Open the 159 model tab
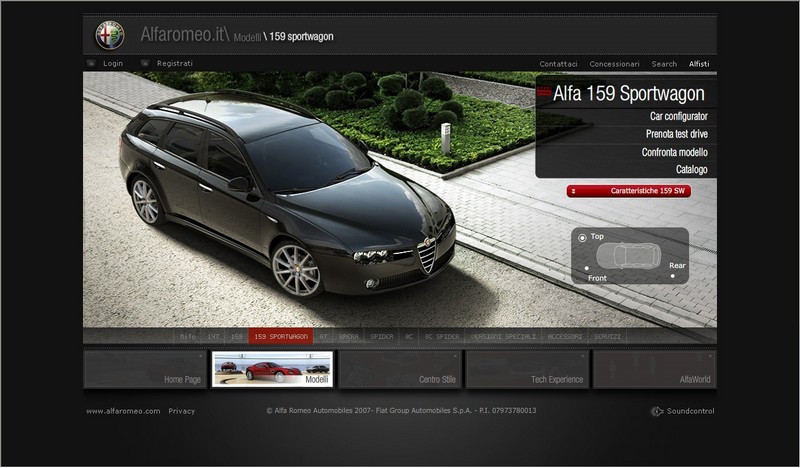 237,337
